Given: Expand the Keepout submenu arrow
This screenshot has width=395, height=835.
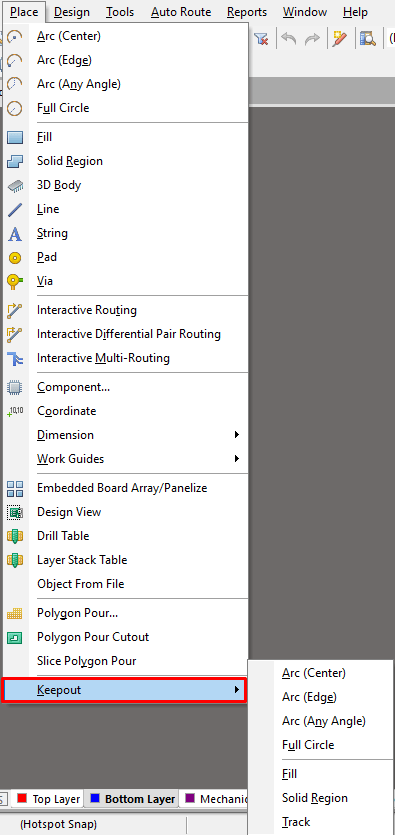Looking at the screenshot, I should pos(237,690).
